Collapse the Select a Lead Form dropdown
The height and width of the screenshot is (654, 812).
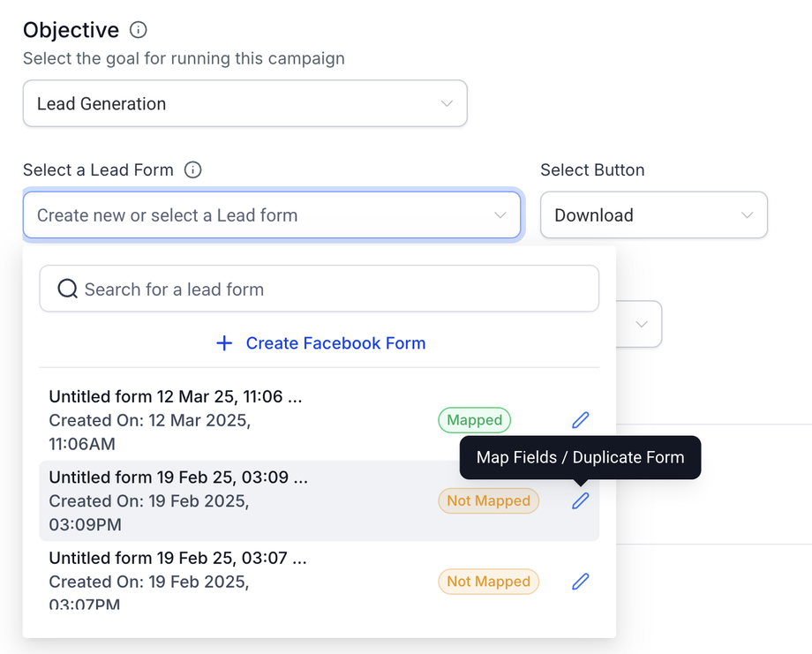500,215
